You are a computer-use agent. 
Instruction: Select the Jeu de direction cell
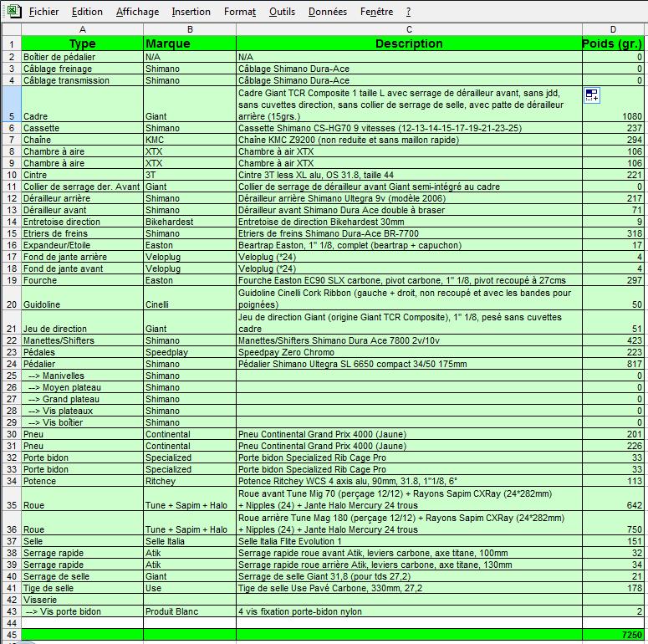82,323
